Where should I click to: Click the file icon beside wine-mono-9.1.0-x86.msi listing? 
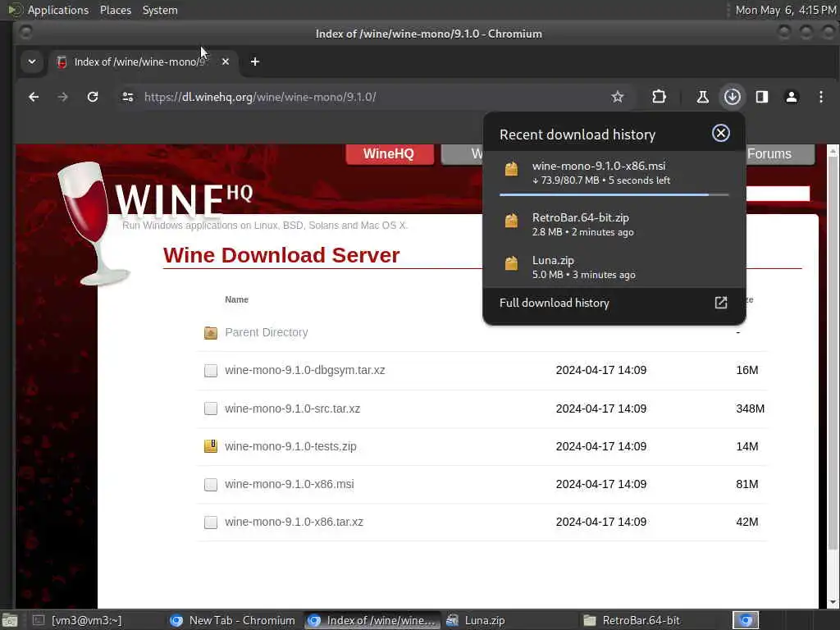tap(211, 484)
